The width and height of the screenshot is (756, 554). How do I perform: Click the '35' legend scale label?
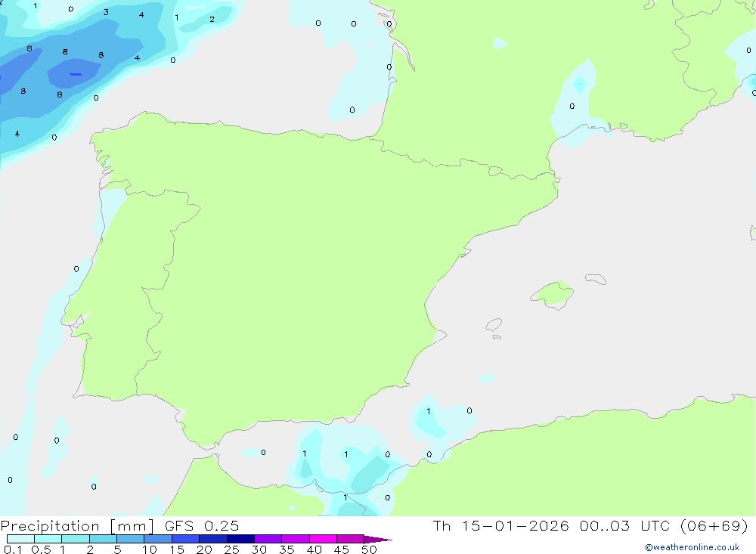click(x=287, y=549)
